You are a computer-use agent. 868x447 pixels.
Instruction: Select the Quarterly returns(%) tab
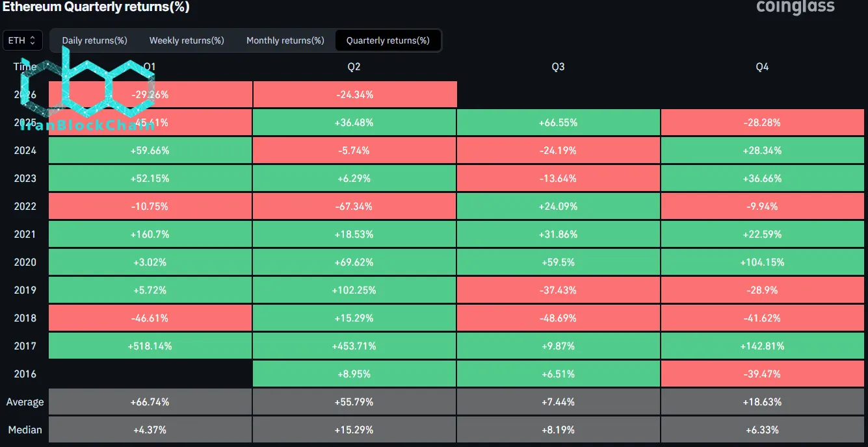(x=388, y=40)
